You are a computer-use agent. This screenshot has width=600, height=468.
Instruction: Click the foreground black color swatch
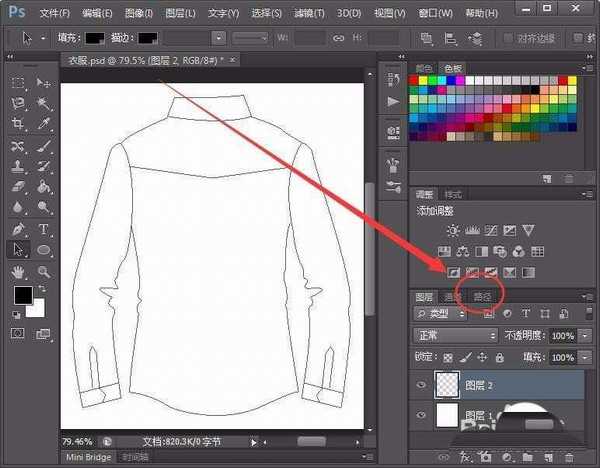(x=21, y=296)
